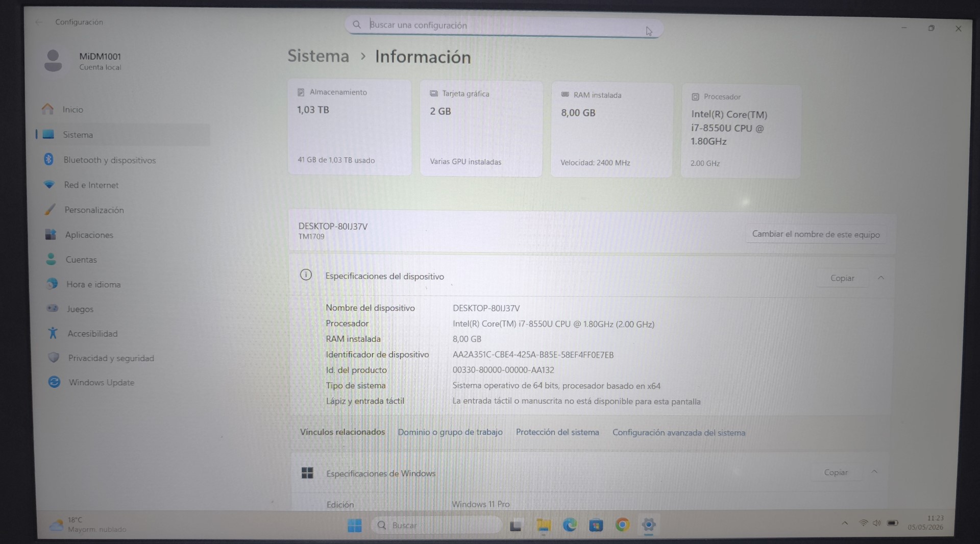This screenshot has width=980, height=544.
Task: Focus the Buscar una configuración field
Action: coord(504,26)
